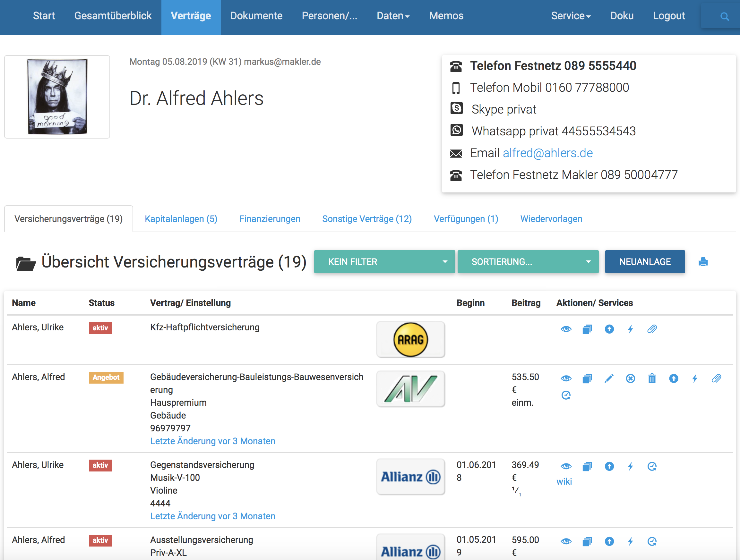Screen dimensions: 740x560
Task: Click the cancel circle-x icon for Gebäudeversicherung
Action: tap(631, 378)
